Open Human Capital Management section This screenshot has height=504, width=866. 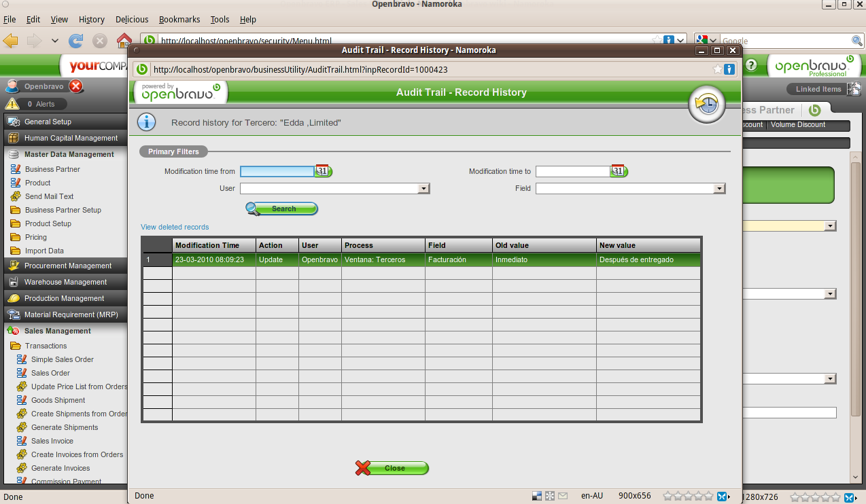[65, 138]
